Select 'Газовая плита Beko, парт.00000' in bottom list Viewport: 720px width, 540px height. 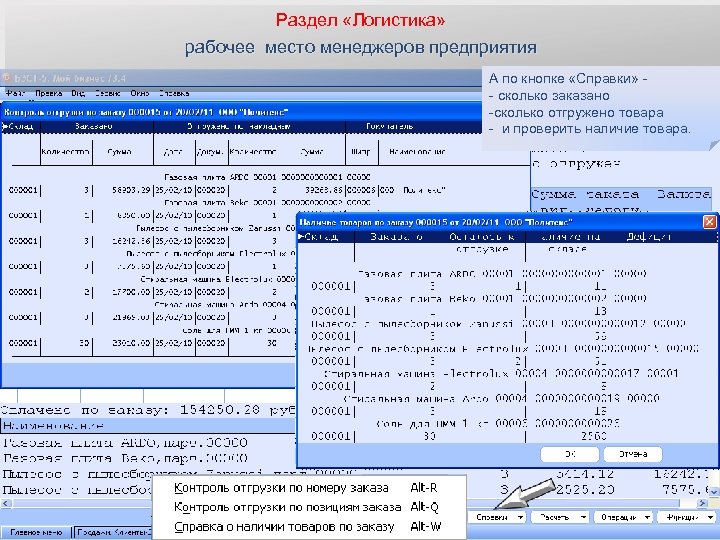tap(125, 458)
